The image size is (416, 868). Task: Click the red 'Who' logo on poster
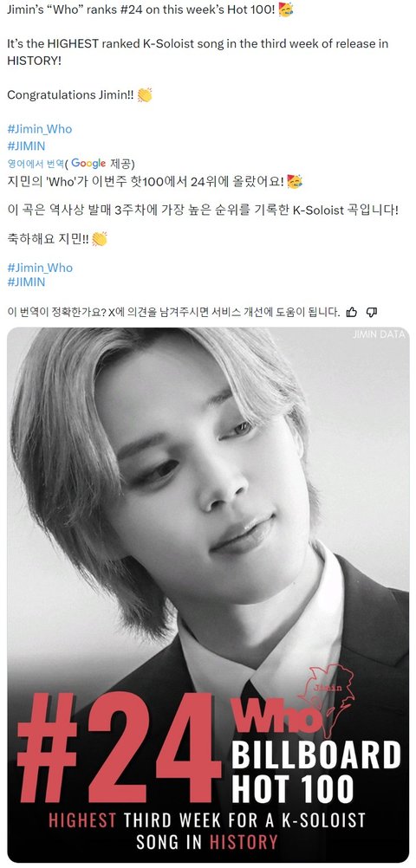click(277, 718)
